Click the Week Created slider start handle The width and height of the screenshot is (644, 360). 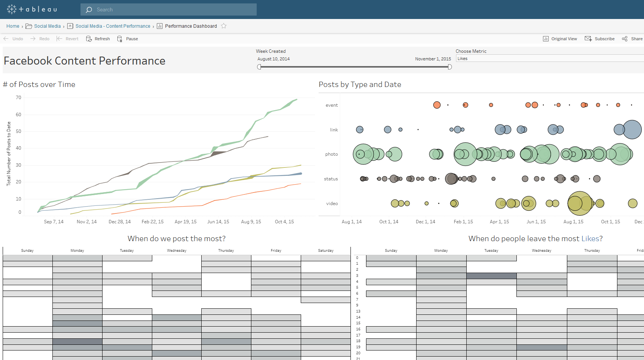point(259,67)
